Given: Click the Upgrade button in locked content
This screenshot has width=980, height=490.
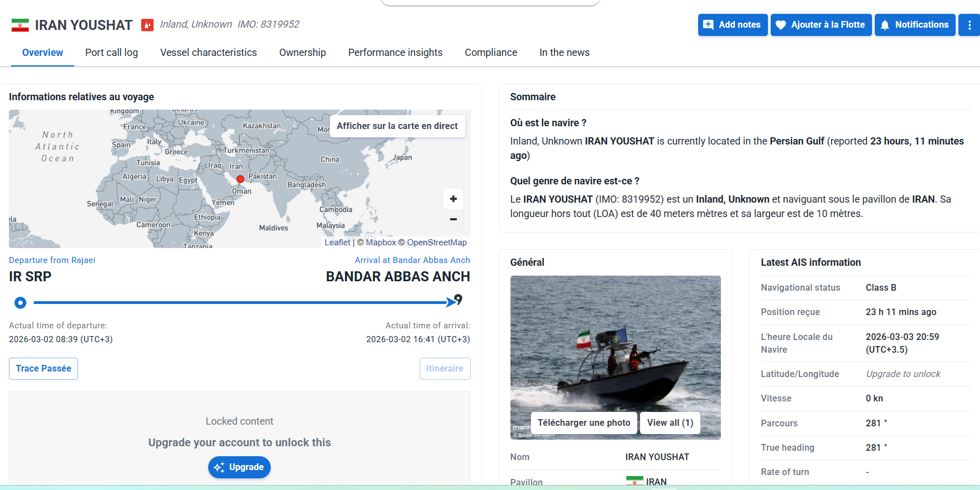Looking at the screenshot, I should pyautogui.click(x=239, y=467).
